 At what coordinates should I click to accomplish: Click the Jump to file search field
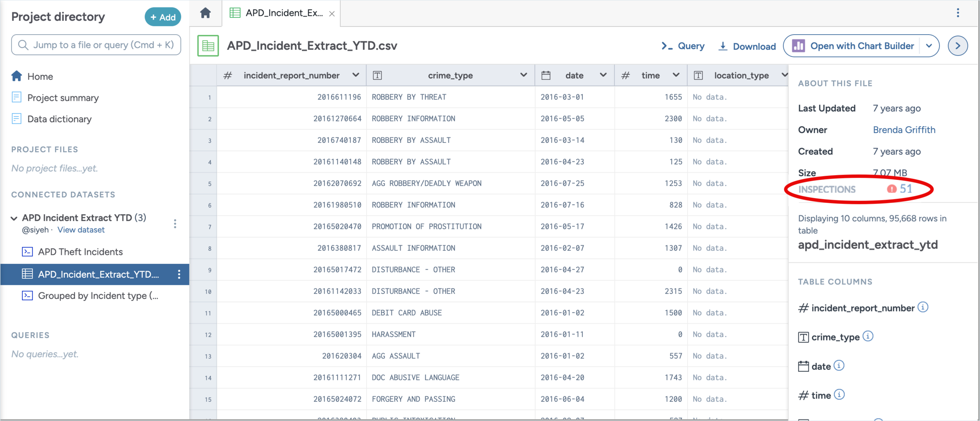(x=96, y=45)
